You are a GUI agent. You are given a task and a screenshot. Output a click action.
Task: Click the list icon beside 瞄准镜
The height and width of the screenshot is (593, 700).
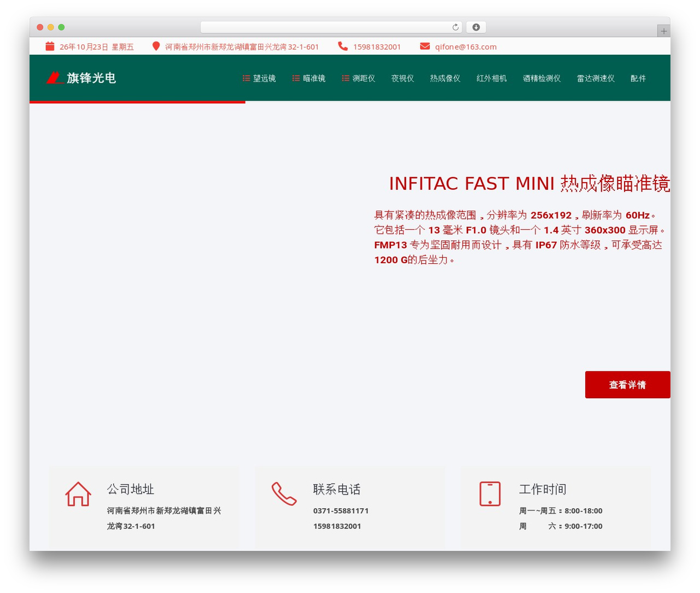296,78
